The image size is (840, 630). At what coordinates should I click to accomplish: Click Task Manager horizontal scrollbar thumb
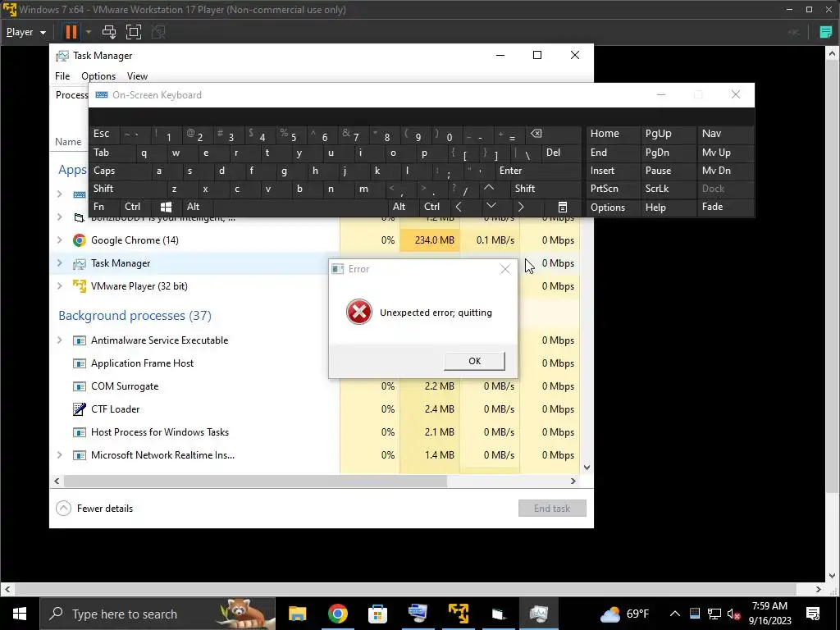255,481
